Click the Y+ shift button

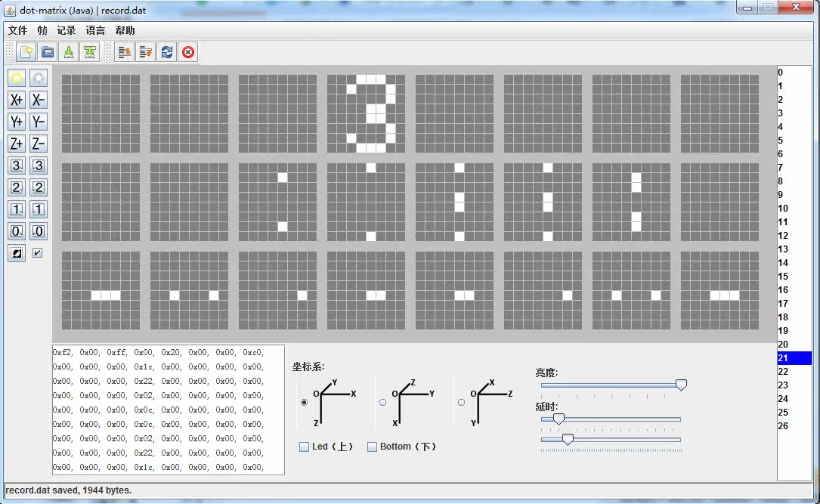tap(17, 122)
